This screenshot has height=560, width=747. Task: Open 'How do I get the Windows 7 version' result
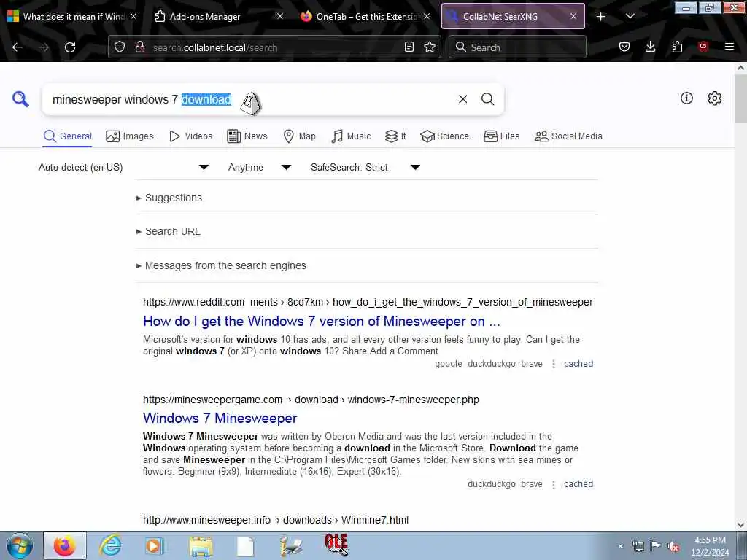[x=322, y=322]
